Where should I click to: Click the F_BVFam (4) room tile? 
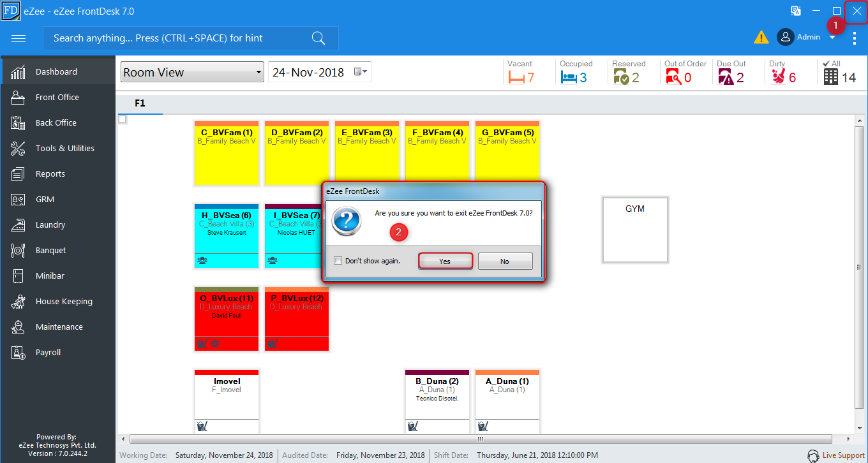(x=437, y=153)
